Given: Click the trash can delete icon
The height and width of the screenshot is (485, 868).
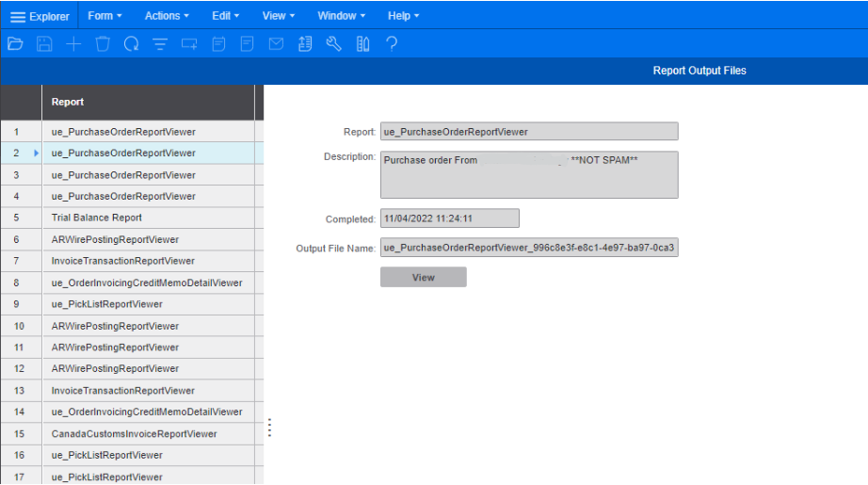Looking at the screenshot, I should click(x=103, y=43).
